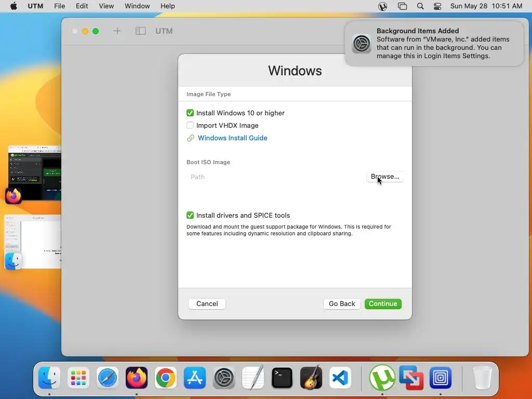
Task: Open Finder from the Dock
Action: pyautogui.click(x=49, y=378)
